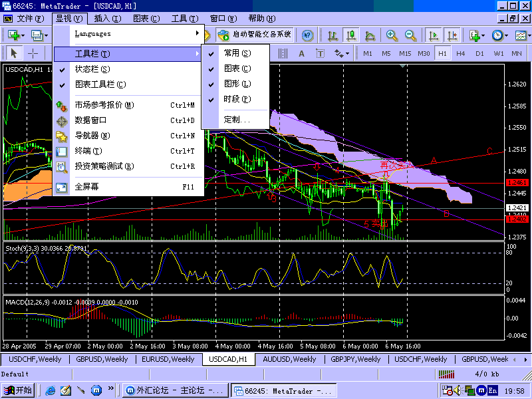
Task: Open the Windows 开始 Start button
Action: (19, 390)
